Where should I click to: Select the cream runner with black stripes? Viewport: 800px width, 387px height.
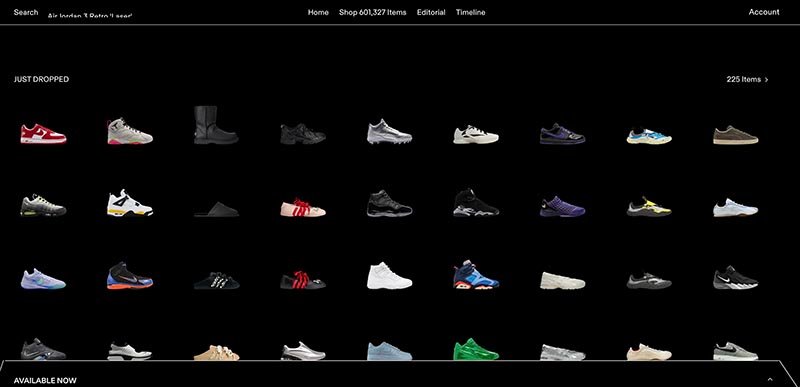pyautogui.click(x=476, y=135)
